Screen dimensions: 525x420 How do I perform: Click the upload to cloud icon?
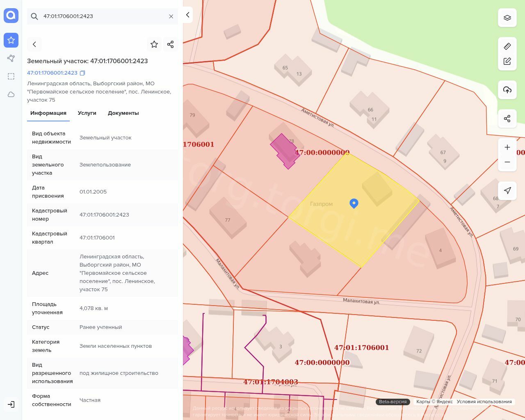507,90
